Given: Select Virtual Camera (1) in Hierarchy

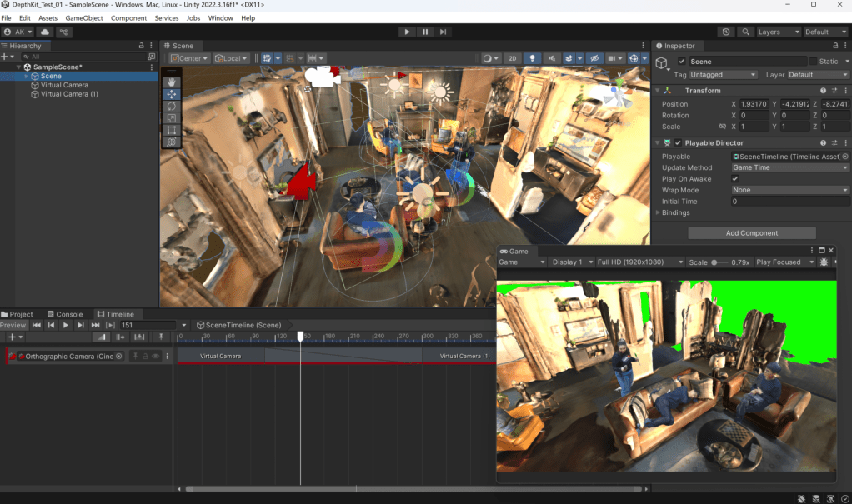Looking at the screenshot, I should click(69, 94).
